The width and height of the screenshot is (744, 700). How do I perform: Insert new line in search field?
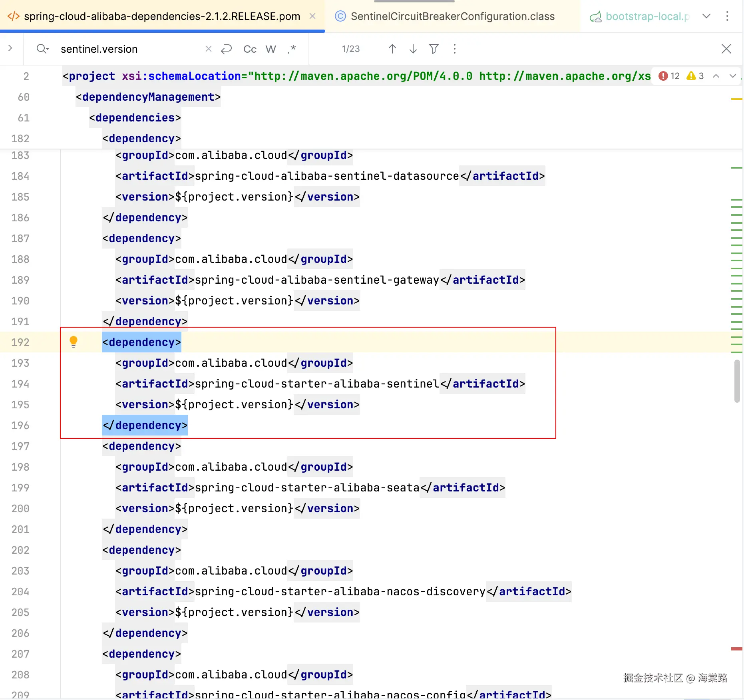227,49
